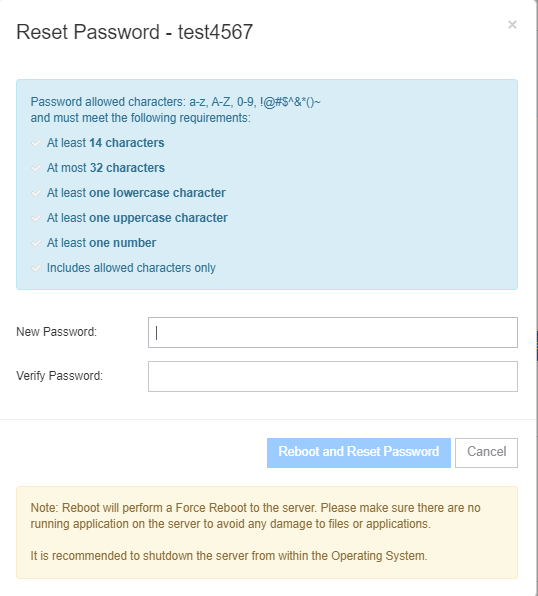Screen dimensions: 538x596
Task: Click checkmark next to At most 32 characters
Action: coord(36,168)
